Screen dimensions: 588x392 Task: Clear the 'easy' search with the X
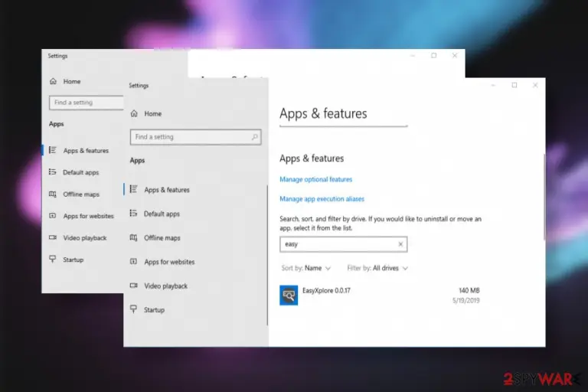pos(400,244)
